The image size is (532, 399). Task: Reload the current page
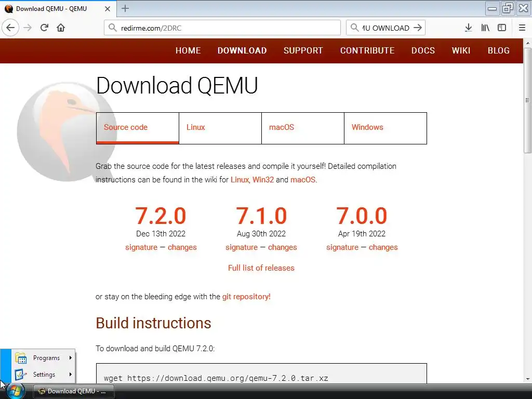(45, 28)
